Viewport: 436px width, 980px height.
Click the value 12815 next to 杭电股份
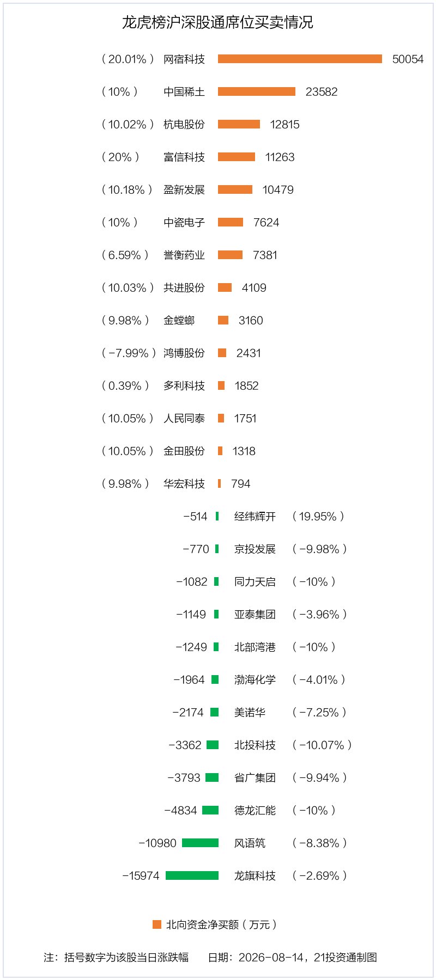tap(285, 125)
